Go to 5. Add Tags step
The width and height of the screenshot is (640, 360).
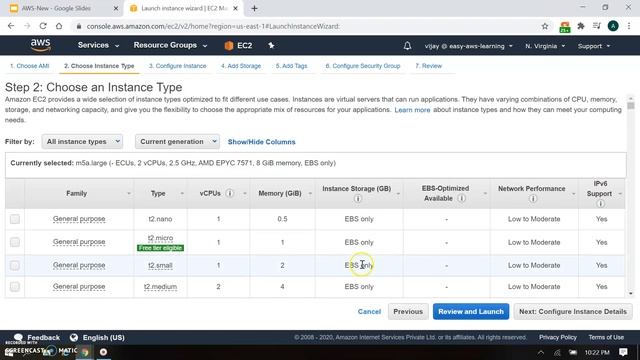coord(291,66)
